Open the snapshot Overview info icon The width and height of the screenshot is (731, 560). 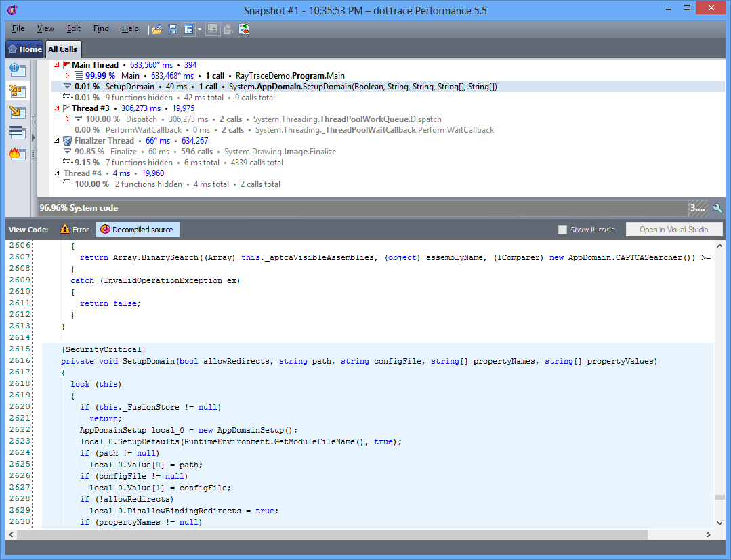17,69
